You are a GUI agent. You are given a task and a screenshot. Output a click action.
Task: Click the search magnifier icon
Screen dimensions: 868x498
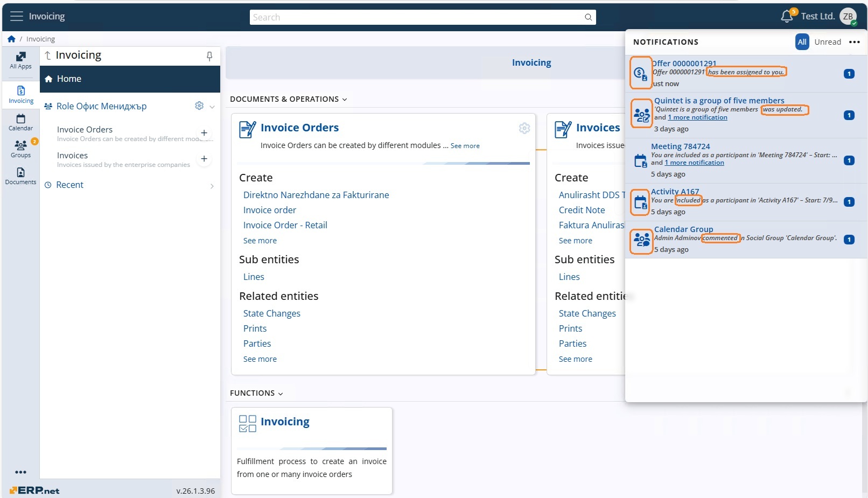pos(588,17)
